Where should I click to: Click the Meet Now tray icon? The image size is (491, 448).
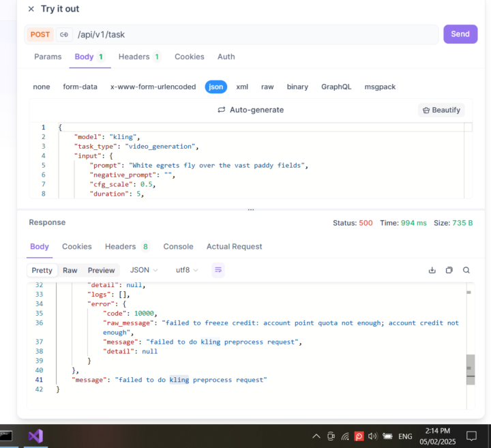click(331, 436)
